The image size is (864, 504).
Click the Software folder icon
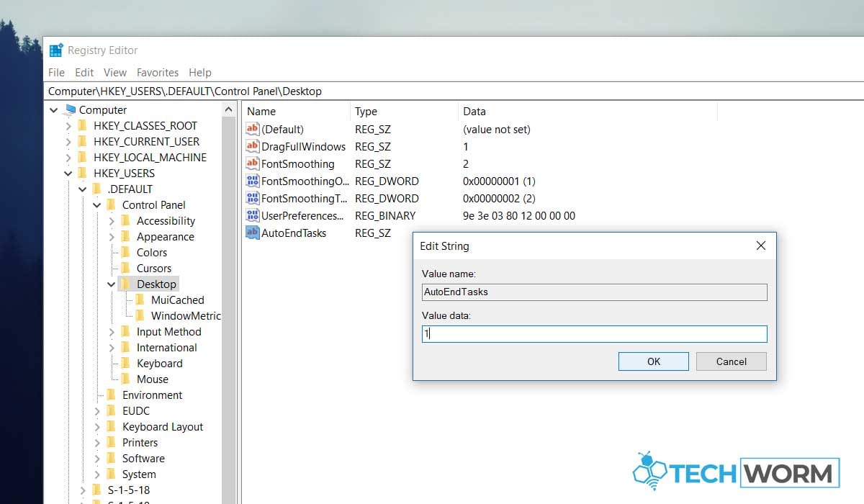(x=111, y=459)
